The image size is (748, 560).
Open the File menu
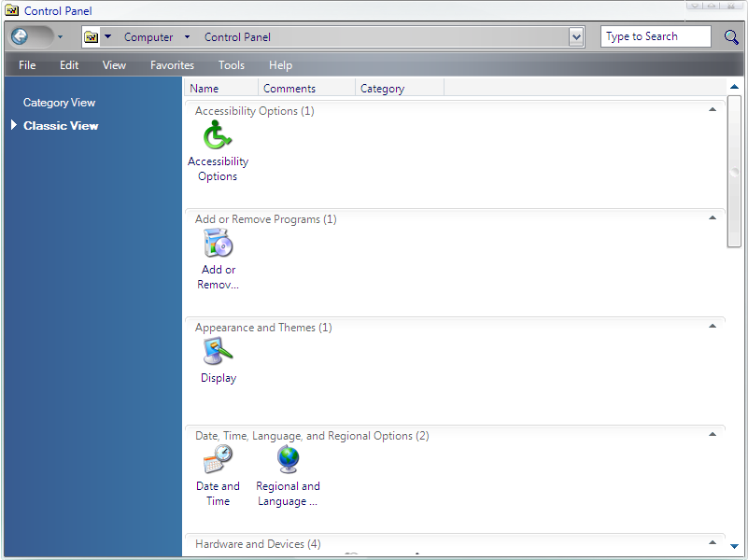[27, 65]
